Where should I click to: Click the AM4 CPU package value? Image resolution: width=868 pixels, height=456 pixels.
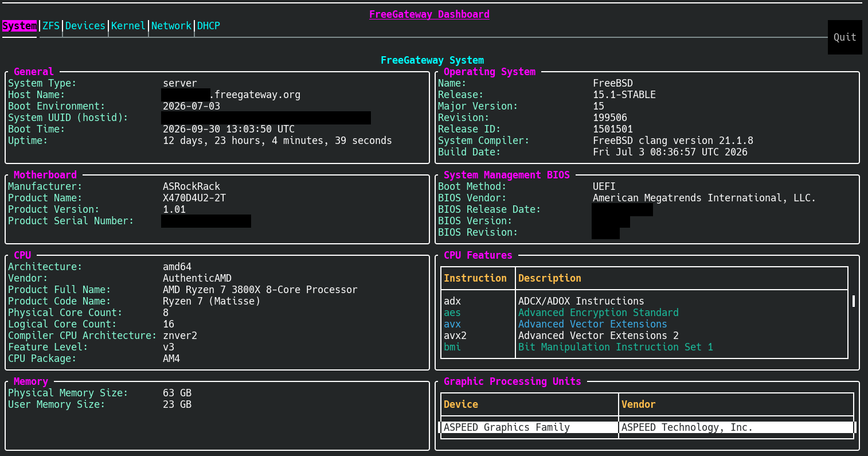[x=171, y=358]
